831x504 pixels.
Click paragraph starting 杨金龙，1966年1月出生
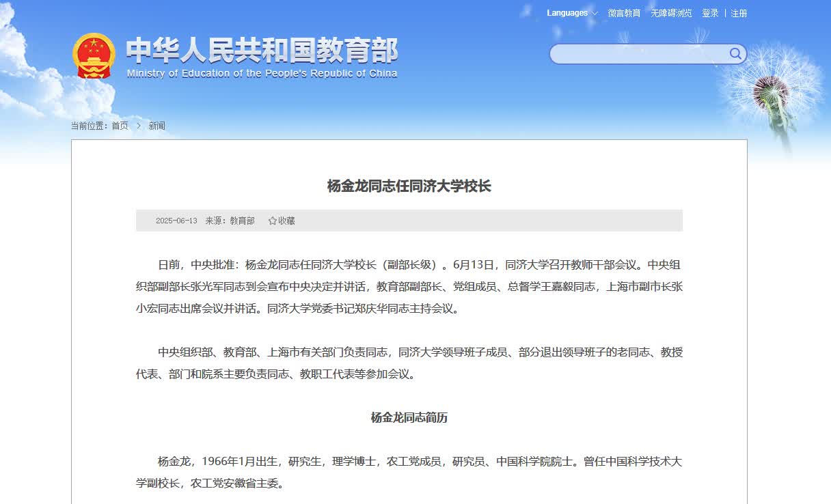coord(409,472)
